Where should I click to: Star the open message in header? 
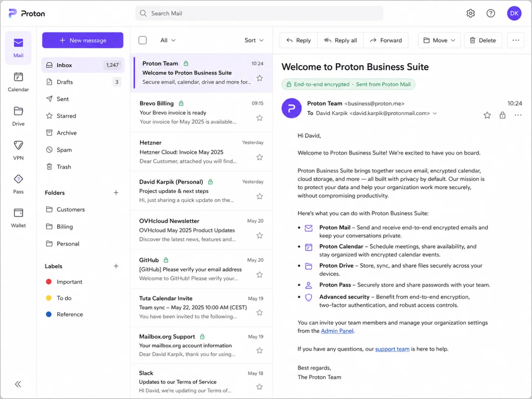tap(487, 115)
